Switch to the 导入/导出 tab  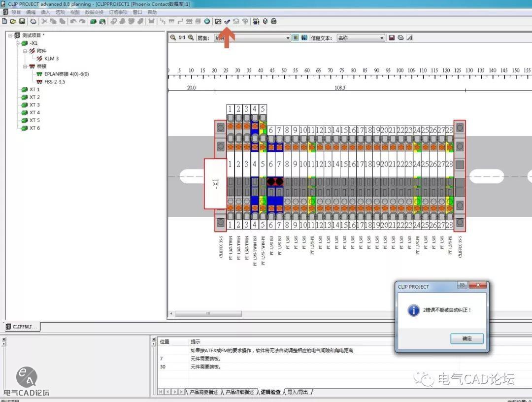coord(298,392)
